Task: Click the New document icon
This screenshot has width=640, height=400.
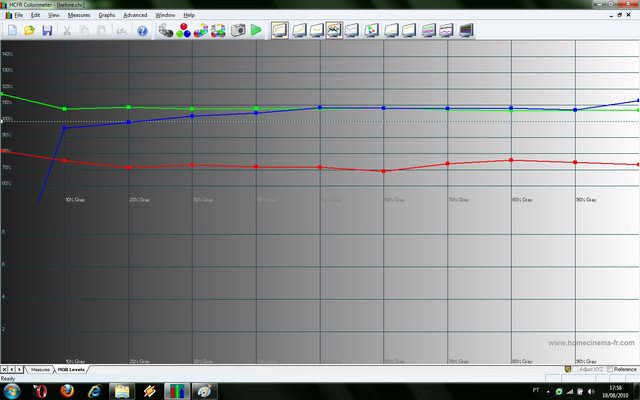Action: pos(12,30)
